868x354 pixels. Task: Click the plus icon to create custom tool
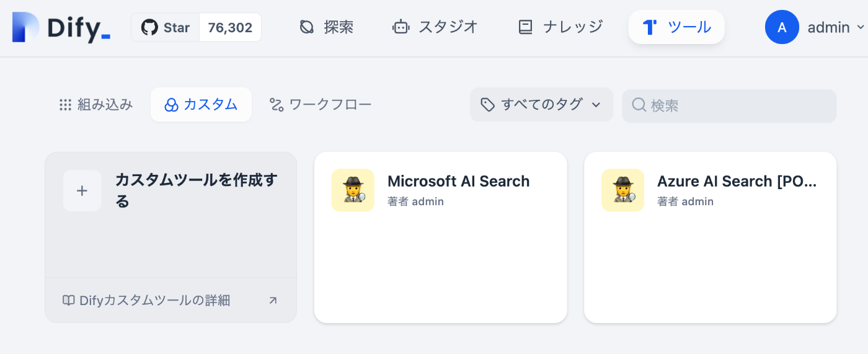coord(82,191)
